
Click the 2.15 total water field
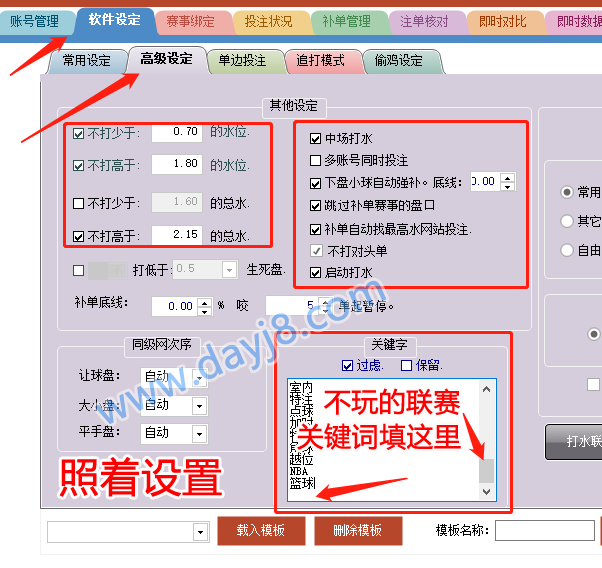point(177,235)
